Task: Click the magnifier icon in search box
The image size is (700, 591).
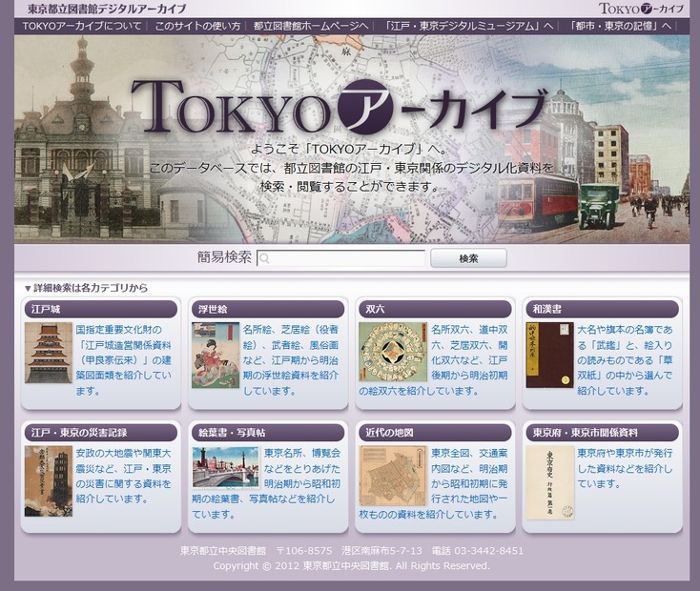Action: 264,259
